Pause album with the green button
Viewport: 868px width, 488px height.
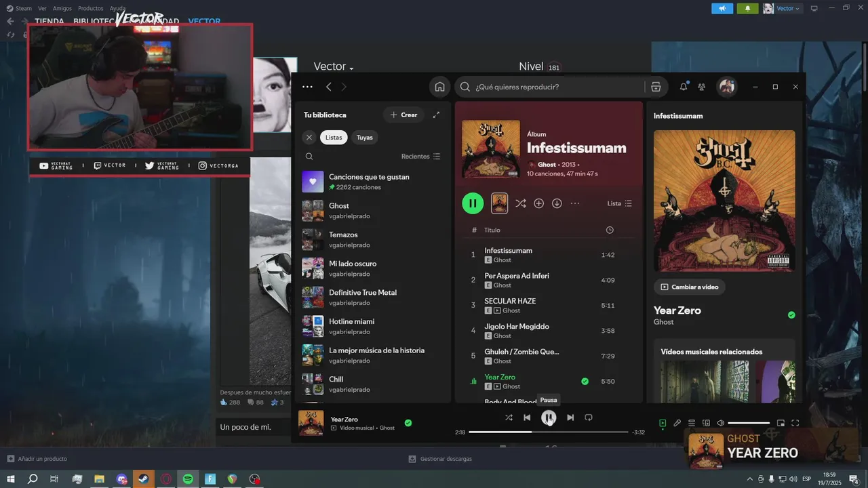473,203
